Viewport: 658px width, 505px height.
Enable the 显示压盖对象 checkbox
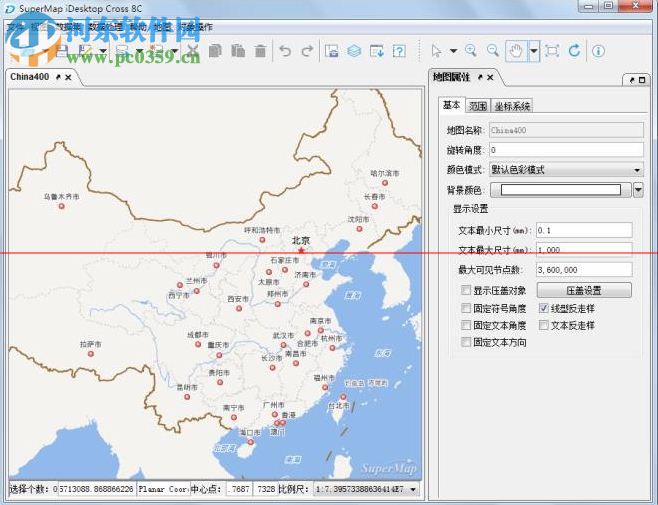[x=466, y=290]
